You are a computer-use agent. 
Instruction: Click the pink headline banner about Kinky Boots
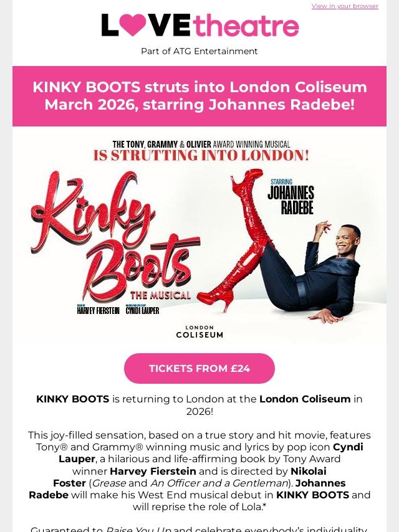(x=199, y=96)
